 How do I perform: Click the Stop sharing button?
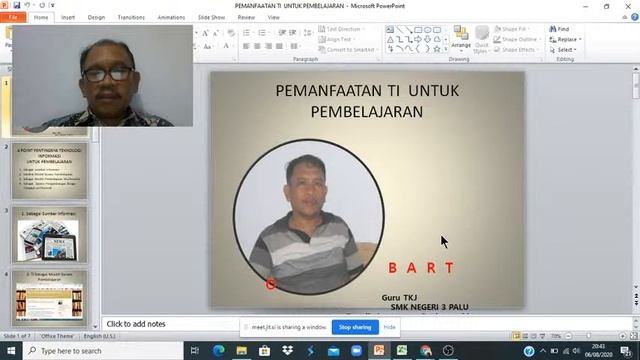click(x=355, y=327)
